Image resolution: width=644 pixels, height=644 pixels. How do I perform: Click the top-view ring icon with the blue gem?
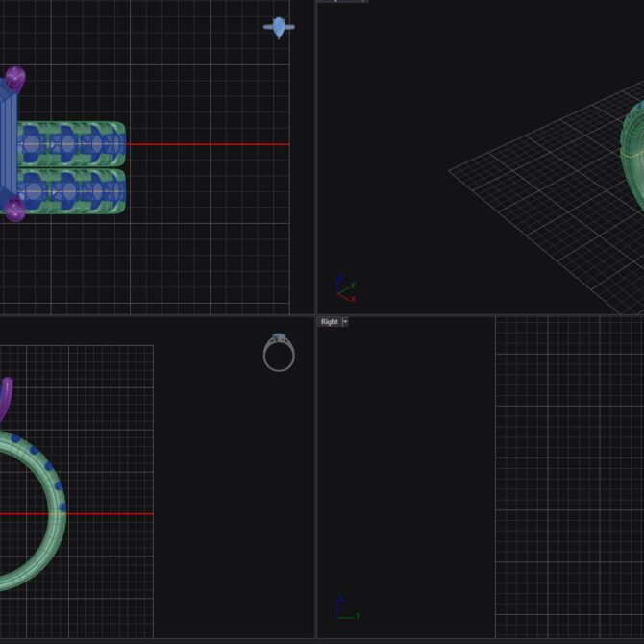pos(279,28)
